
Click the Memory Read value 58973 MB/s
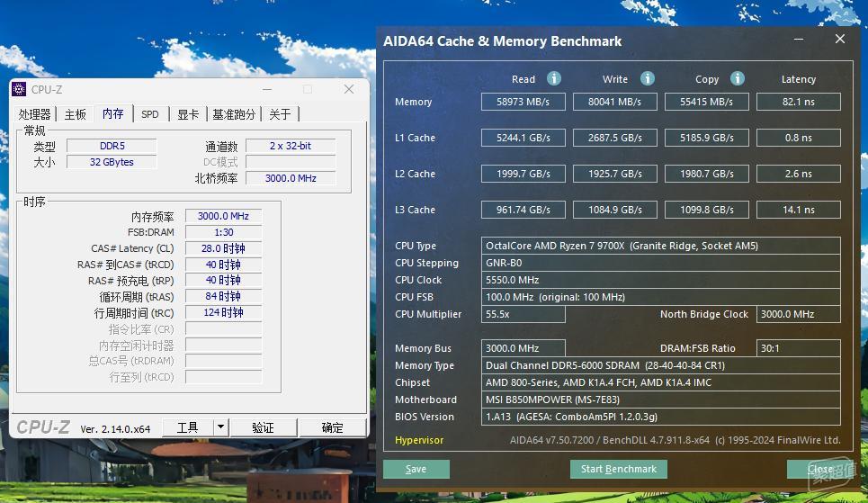point(523,102)
